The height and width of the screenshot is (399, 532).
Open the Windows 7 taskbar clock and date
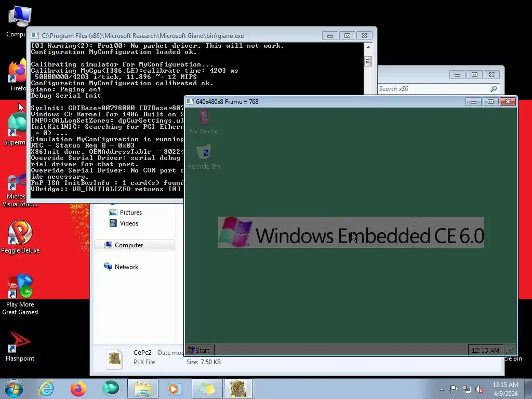pos(505,389)
